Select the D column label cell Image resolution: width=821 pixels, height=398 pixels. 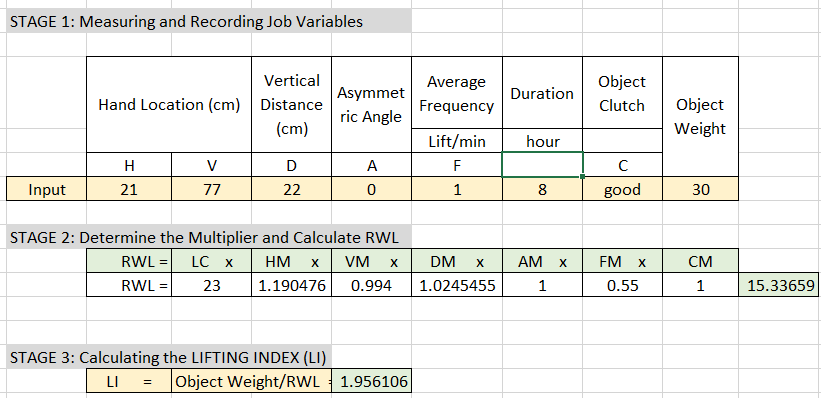pos(291,165)
